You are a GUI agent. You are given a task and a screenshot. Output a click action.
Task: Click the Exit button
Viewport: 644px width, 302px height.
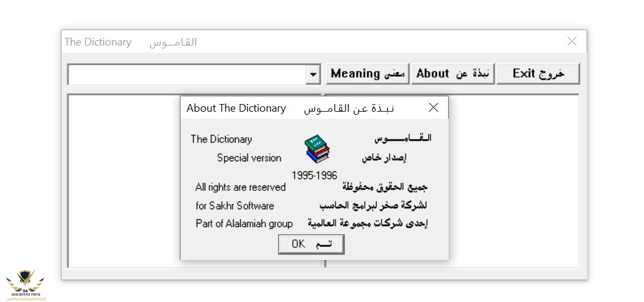pyautogui.click(x=538, y=74)
